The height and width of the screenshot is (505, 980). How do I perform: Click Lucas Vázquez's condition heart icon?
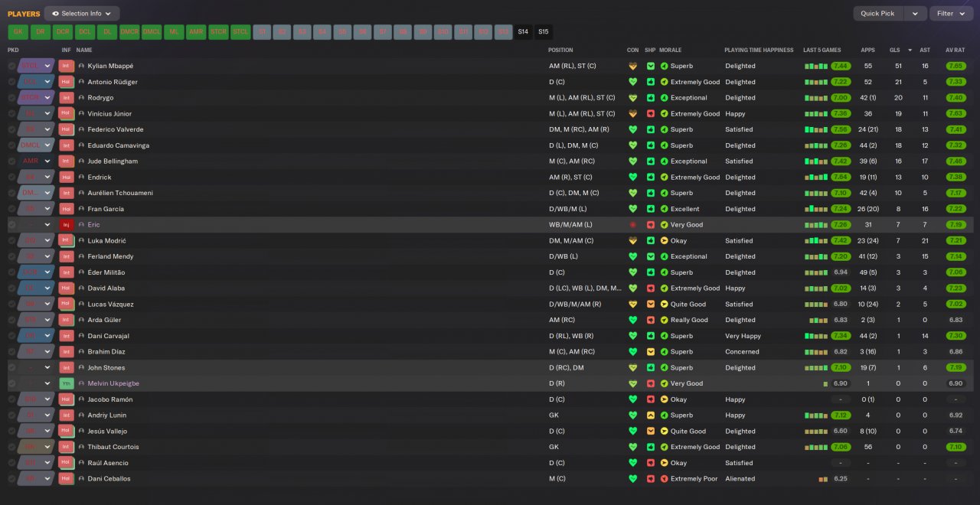[632, 304]
